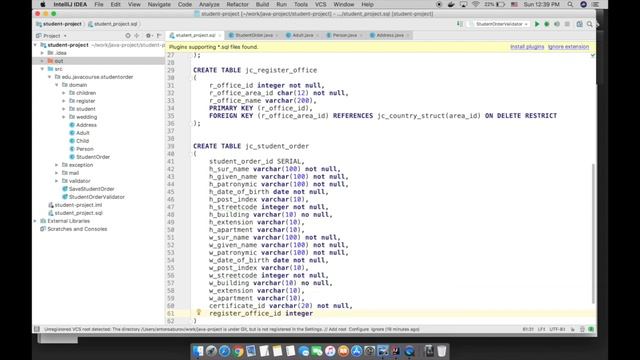Open Project Structure from toolbar icon
The height and width of the screenshot is (360, 640).
(580, 24)
